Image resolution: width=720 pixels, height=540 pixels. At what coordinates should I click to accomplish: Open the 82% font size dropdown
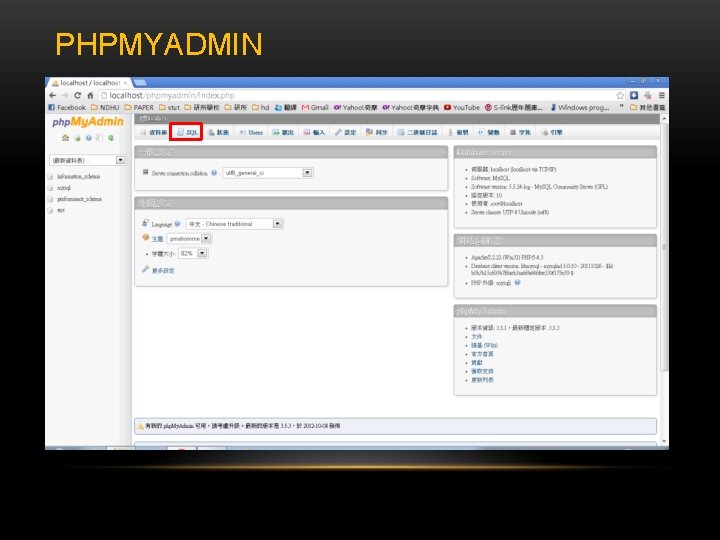[x=193, y=253]
